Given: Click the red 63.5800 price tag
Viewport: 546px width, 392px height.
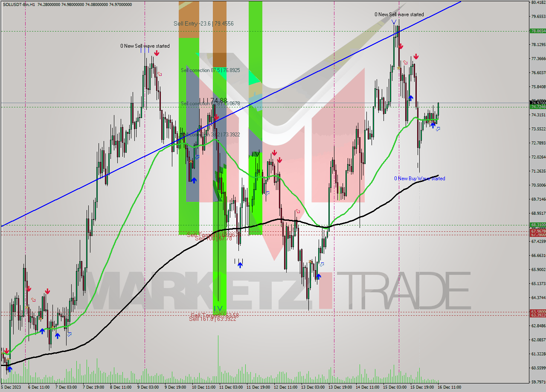Looking at the screenshot, I should pyautogui.click(x=537, y=311).
